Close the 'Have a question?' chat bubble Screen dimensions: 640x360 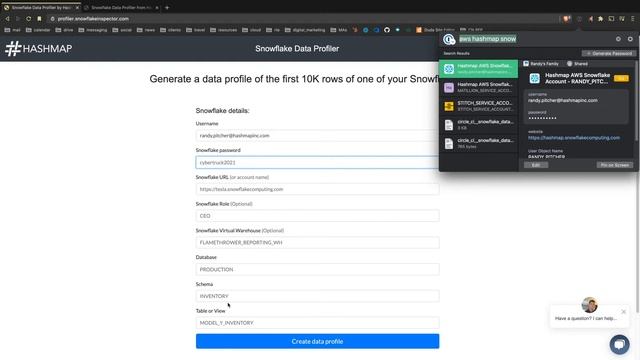tap(623, 312)
